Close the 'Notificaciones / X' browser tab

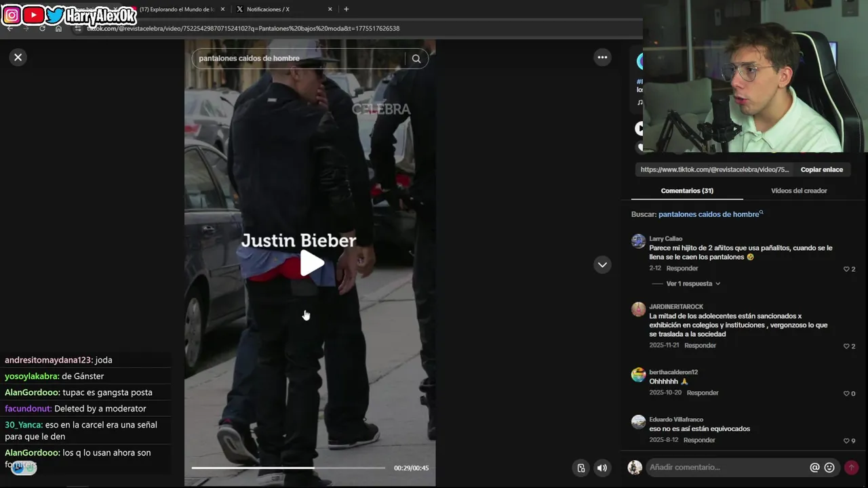330,9
